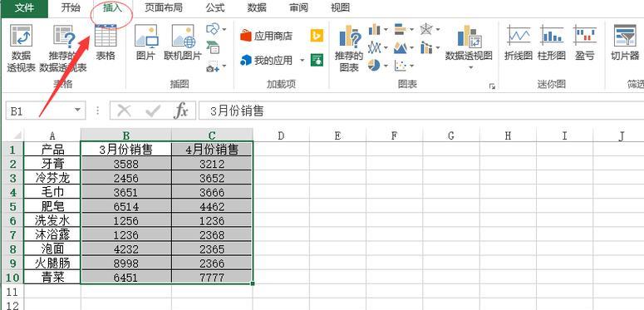Select cell containing 冷芬龙
644x310 pixels.
tap(52, 177)
